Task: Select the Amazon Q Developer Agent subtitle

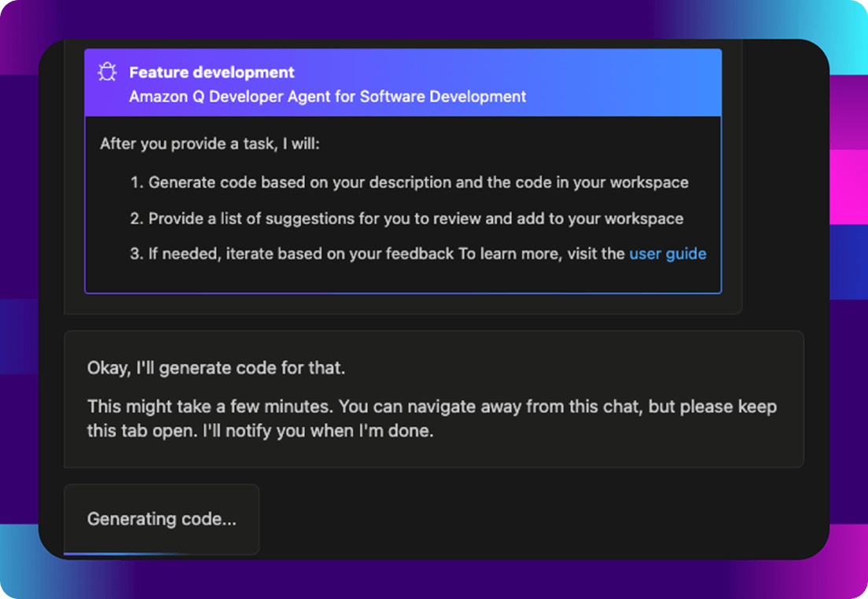Action: coord(327,97)
